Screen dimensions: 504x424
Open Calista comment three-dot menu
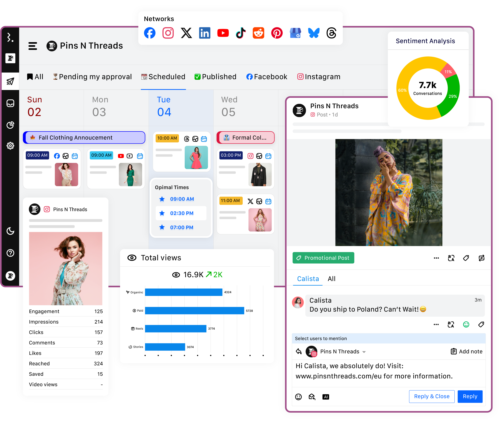pyautogui.click(x=436, y=325)
